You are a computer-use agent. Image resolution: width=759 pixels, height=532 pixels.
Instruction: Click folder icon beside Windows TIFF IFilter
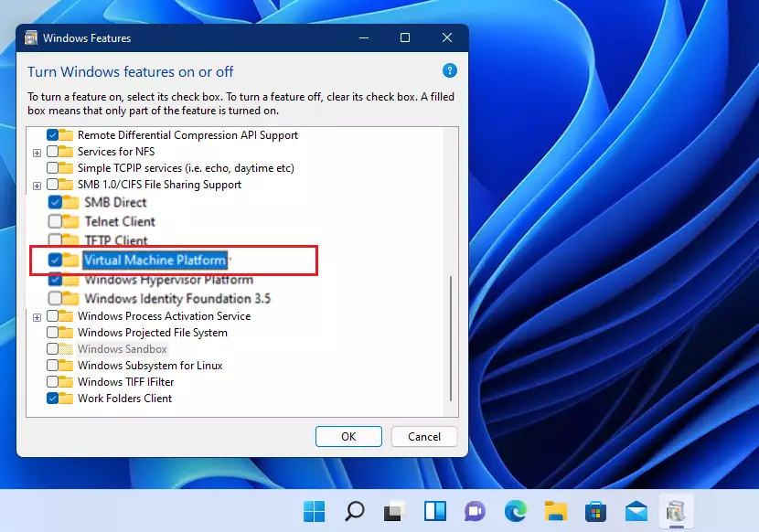(x=66, y=381)
